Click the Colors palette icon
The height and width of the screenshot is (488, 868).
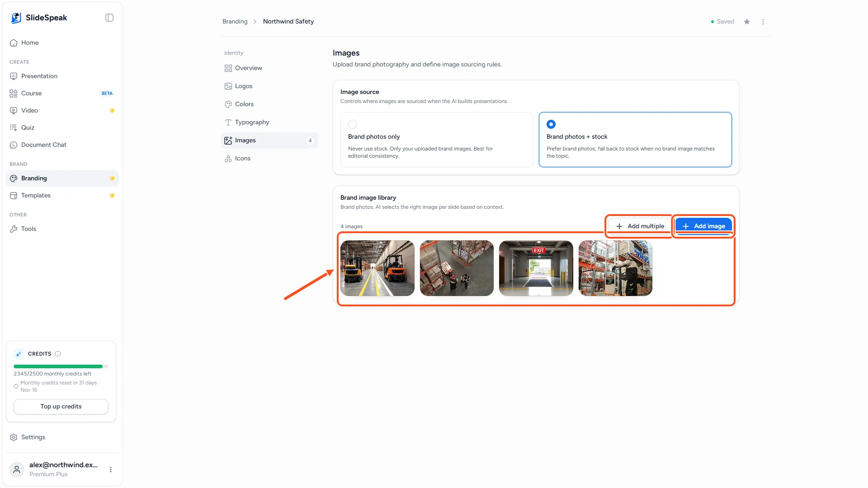tap(228, 104)
